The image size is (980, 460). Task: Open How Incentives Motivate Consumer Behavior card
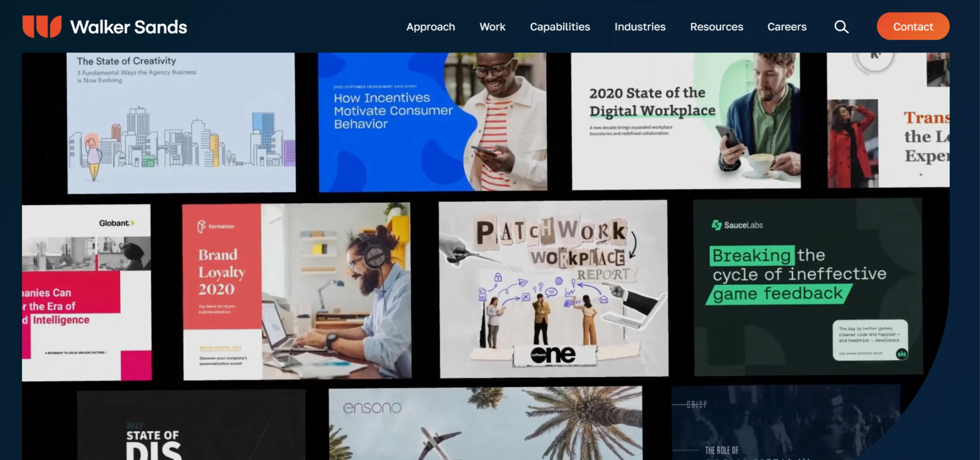433,122
